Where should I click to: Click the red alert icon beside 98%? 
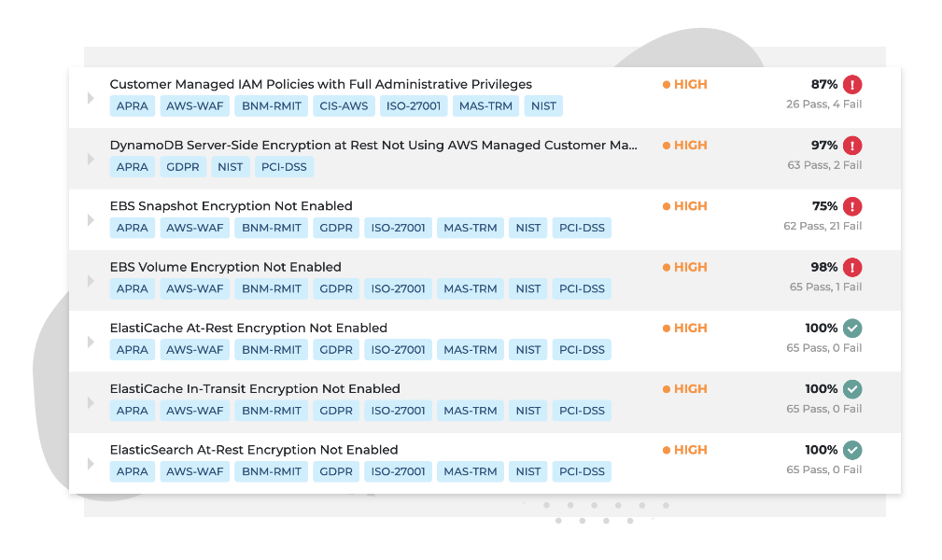coord(851,267)
